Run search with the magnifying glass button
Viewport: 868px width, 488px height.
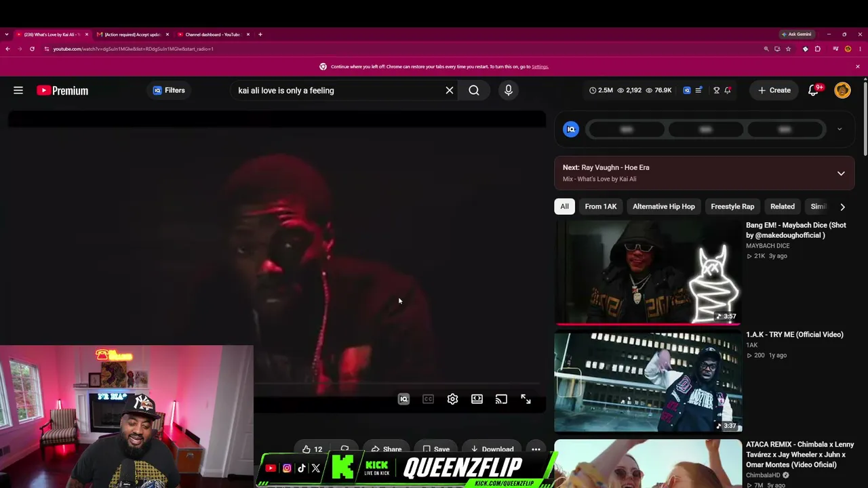click(x=474, y=90)
